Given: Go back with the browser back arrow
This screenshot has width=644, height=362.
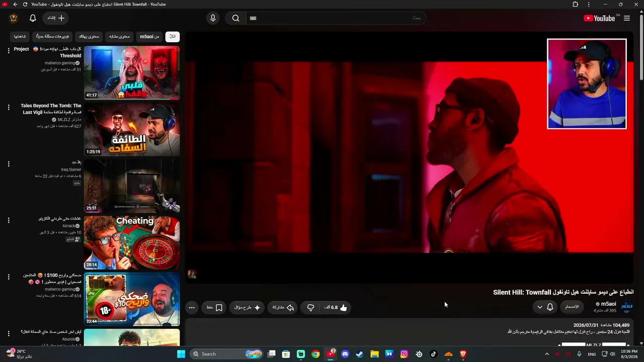Looking at the screenshot, I should pos(15,5).
